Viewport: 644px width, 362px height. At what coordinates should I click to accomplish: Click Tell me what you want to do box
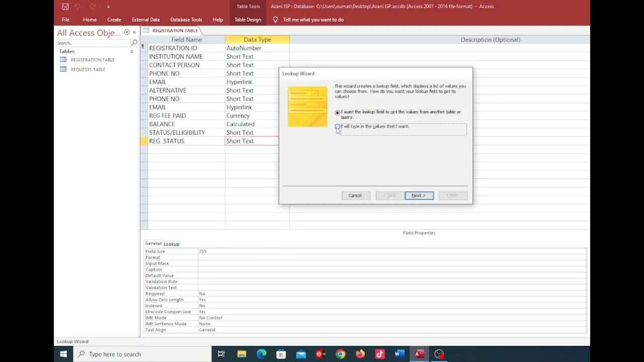313,20
